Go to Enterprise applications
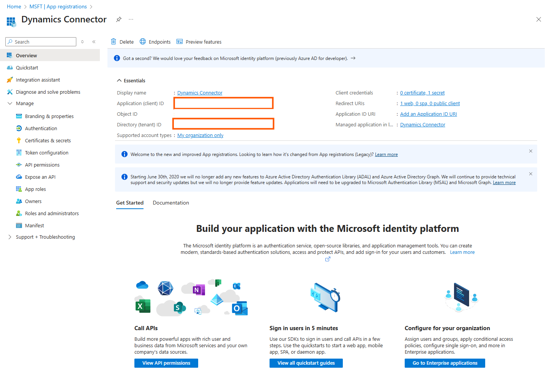The image size is (552, 392). click(445, 363)
